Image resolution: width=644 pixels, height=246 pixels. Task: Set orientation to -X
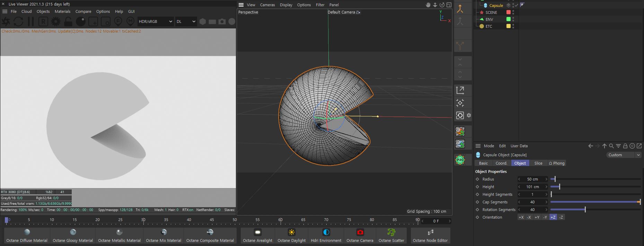pos(529,217)
